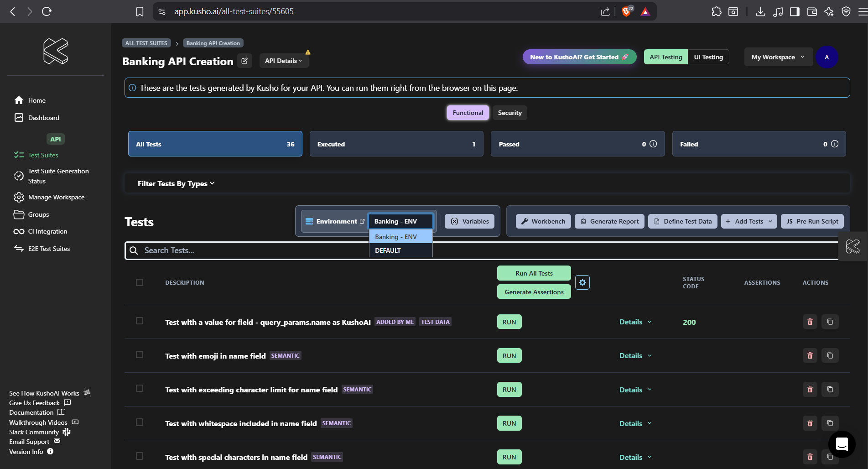This screenshot has height=469, width=868.
Task: Copy the whitespace in name field test
Action: click(x=830, y=423)
